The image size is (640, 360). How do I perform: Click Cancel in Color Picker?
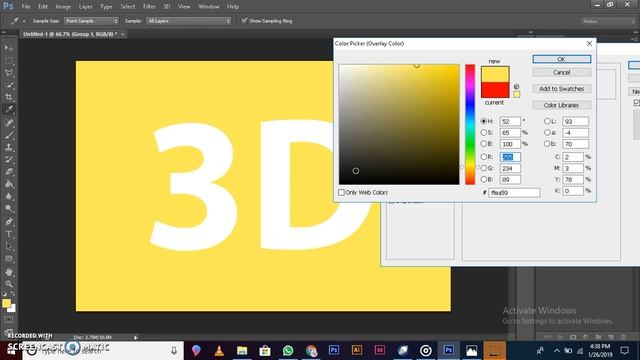tap(562, 72)
